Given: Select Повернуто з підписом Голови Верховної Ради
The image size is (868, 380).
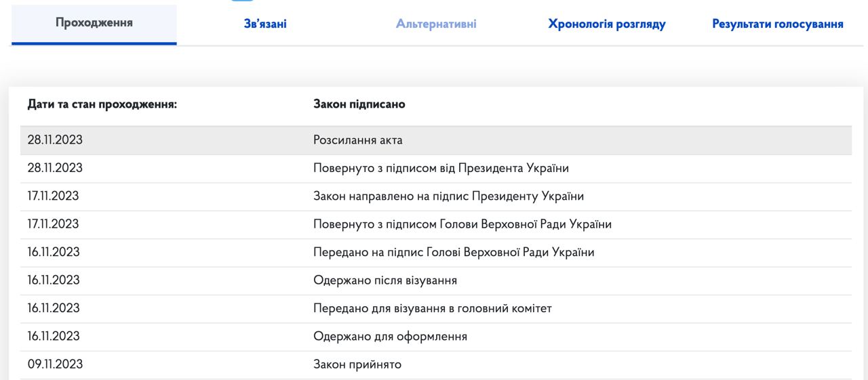Looking at the screenshot, I should [462, 224].
